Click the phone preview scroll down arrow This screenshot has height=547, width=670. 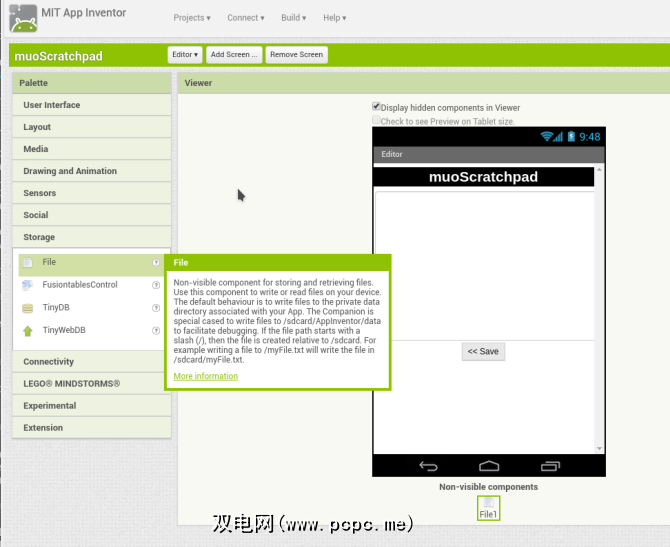[x=599, y=448]
